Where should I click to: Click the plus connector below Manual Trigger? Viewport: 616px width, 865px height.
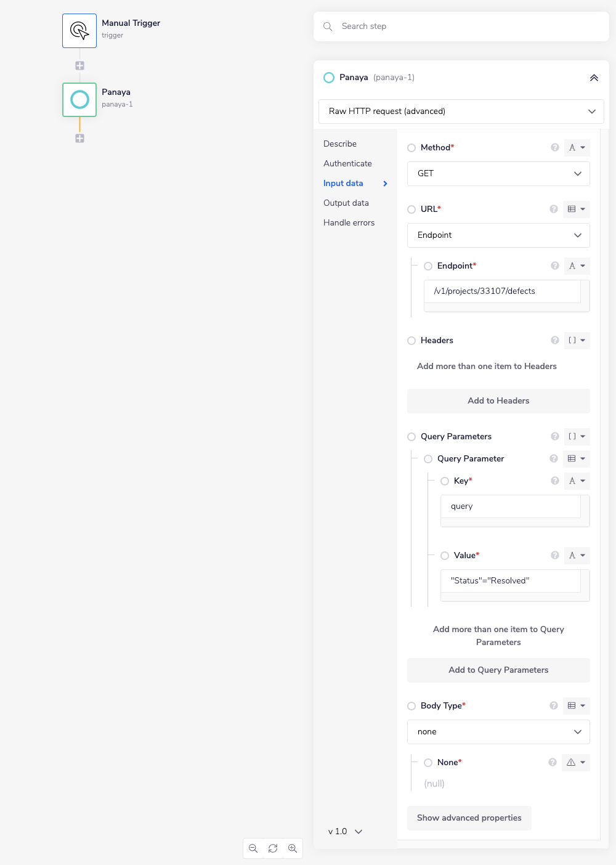(79, 66)
